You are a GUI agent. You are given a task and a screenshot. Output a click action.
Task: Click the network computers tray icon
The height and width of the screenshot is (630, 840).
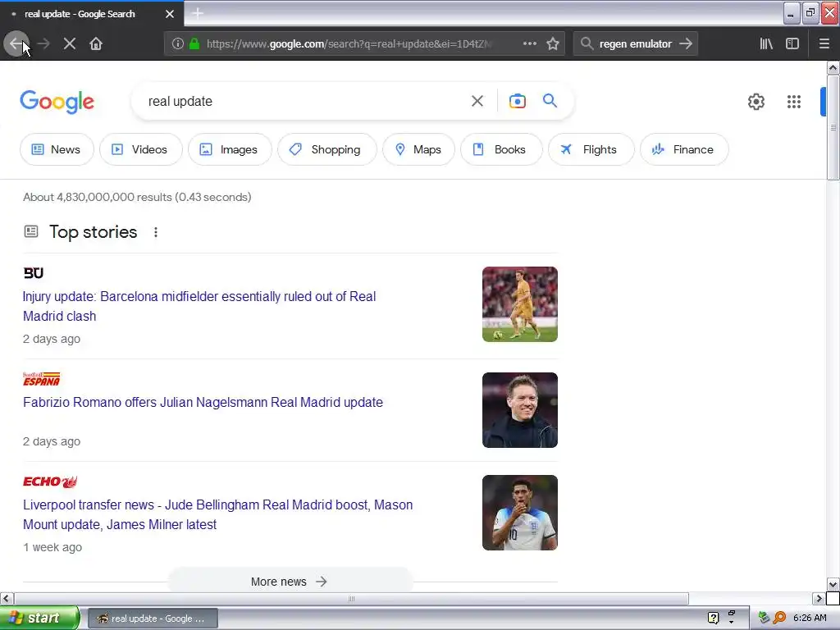(764, 618)
